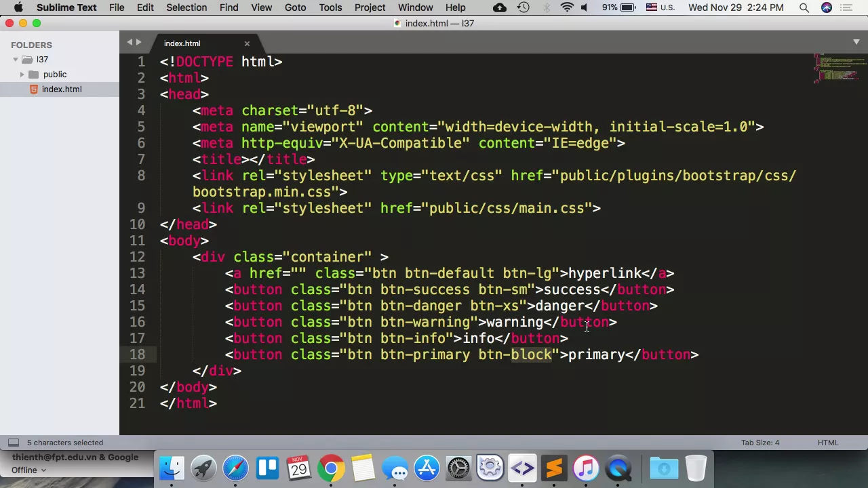Open the Trash in the dock
This screenshot has height=488, width=868.
[696, 468]
